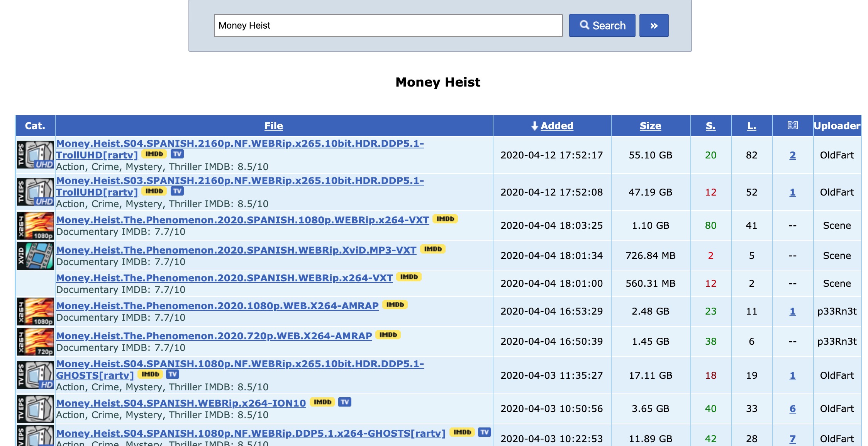Click the TV EPS category icon for S04 WEBRip ION10
The height and width of the screenshot is (446, 868).
[x=35, y=409]
